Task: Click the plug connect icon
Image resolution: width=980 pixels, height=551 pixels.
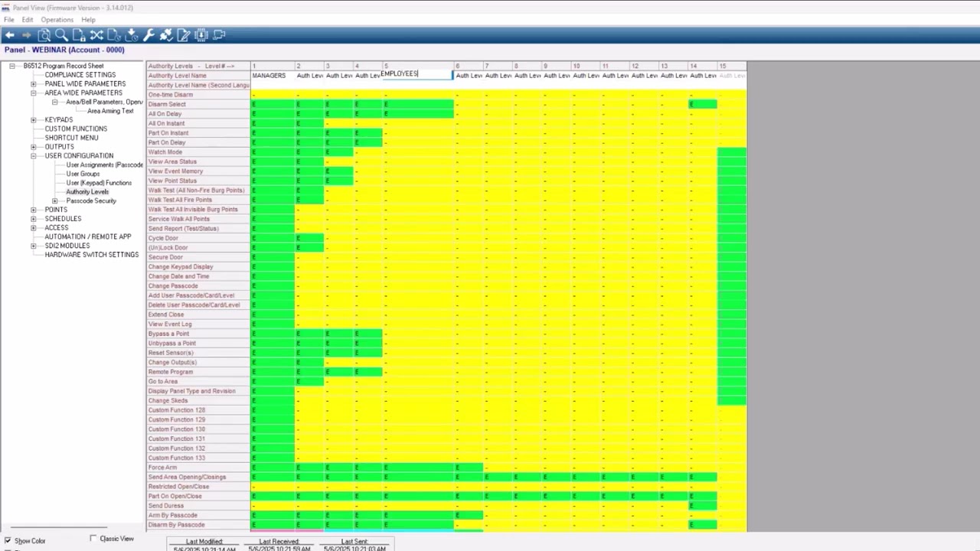Action: pyautogui.click(x=166, y=34)
